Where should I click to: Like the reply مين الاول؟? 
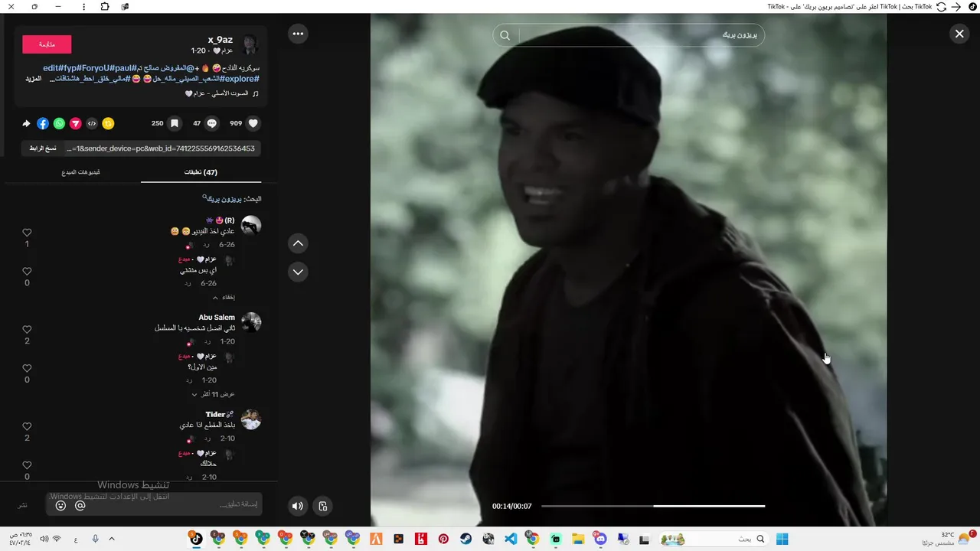27,369
